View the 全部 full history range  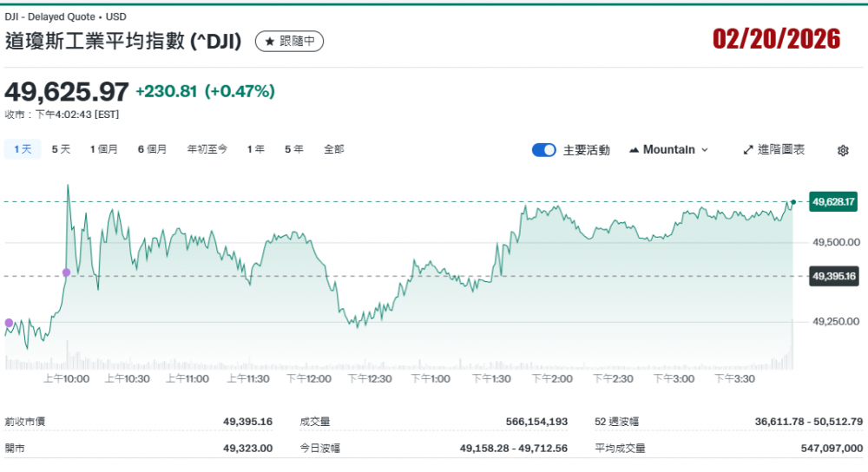pos(333,149)
